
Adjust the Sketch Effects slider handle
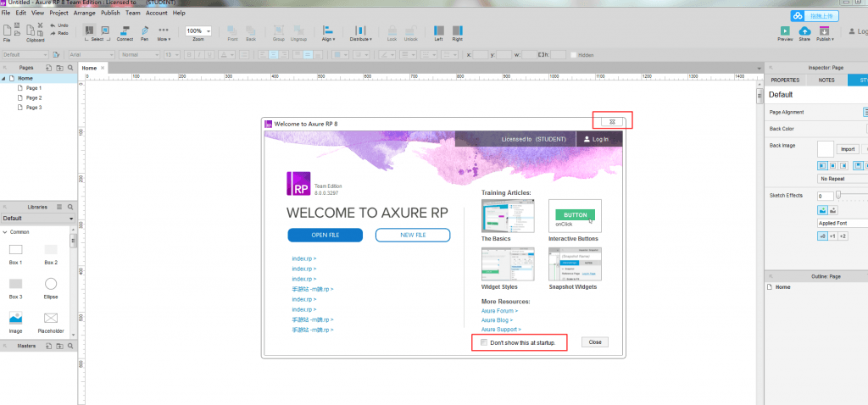[838, 195]
